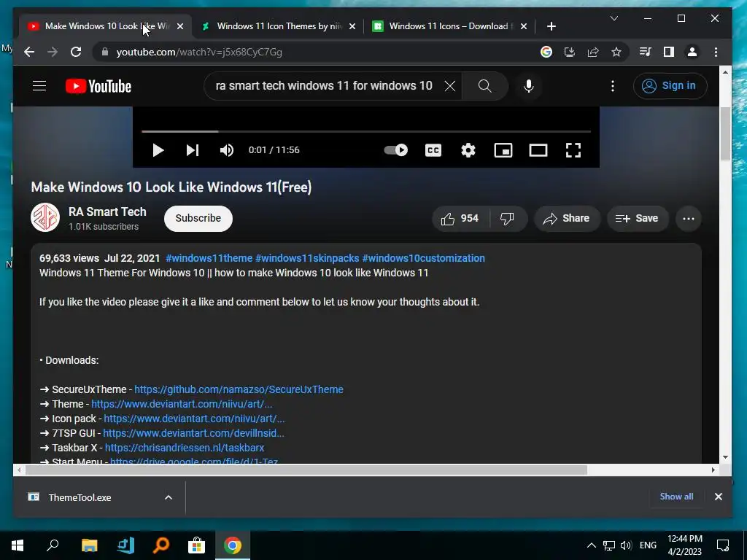Close the Windows 11 Icons Download tab
Image resolution: width=747 pixels, height=560 pixels.
click(x=524, y=27)
